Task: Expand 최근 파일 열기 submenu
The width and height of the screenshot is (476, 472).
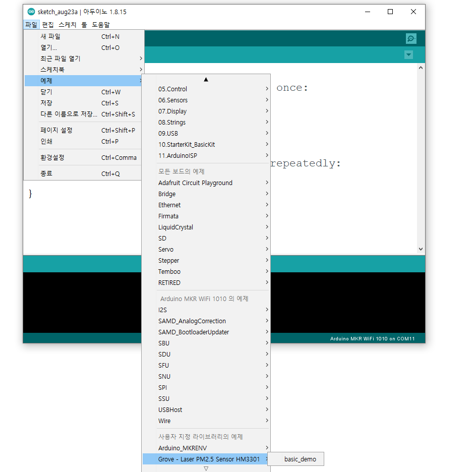Action: (x=83, y=58)
